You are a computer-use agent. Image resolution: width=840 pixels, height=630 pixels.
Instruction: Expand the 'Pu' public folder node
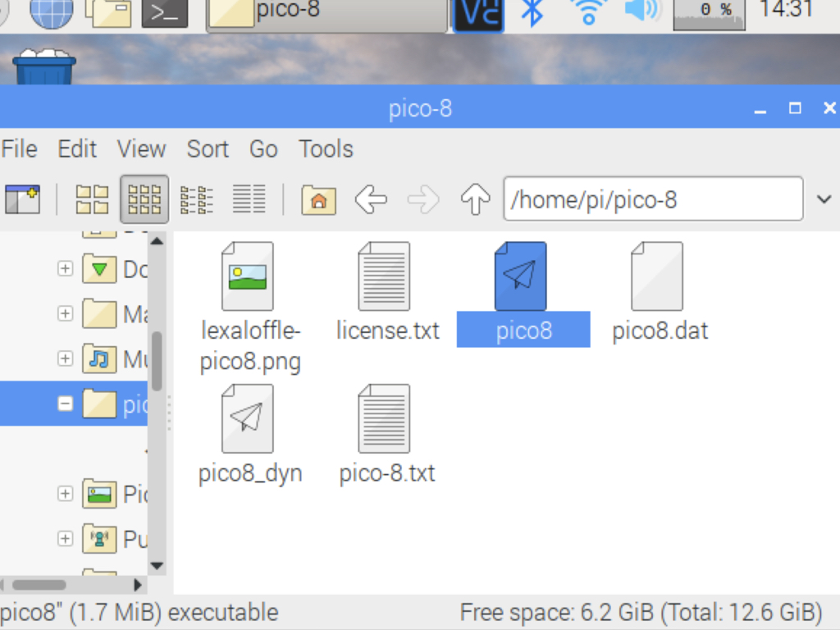pos(65,538)
